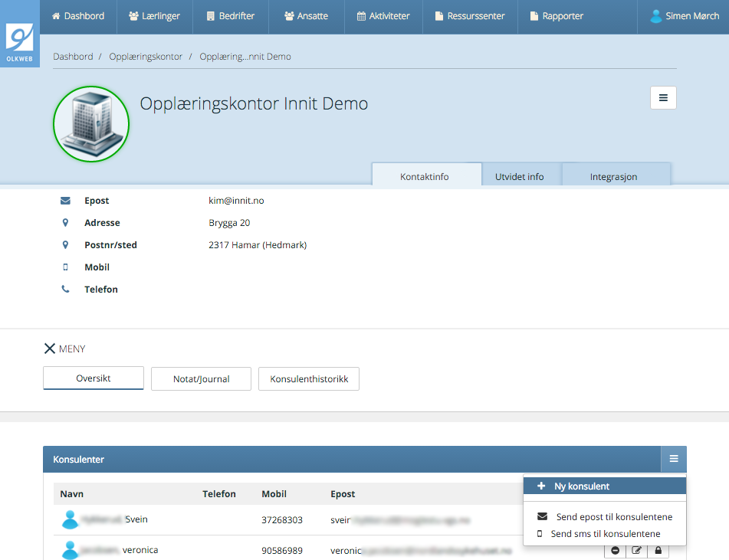Click the Mobil phone icon
Image resolution: width=729 pixels, height=560 pixels.
pos(66,267)
